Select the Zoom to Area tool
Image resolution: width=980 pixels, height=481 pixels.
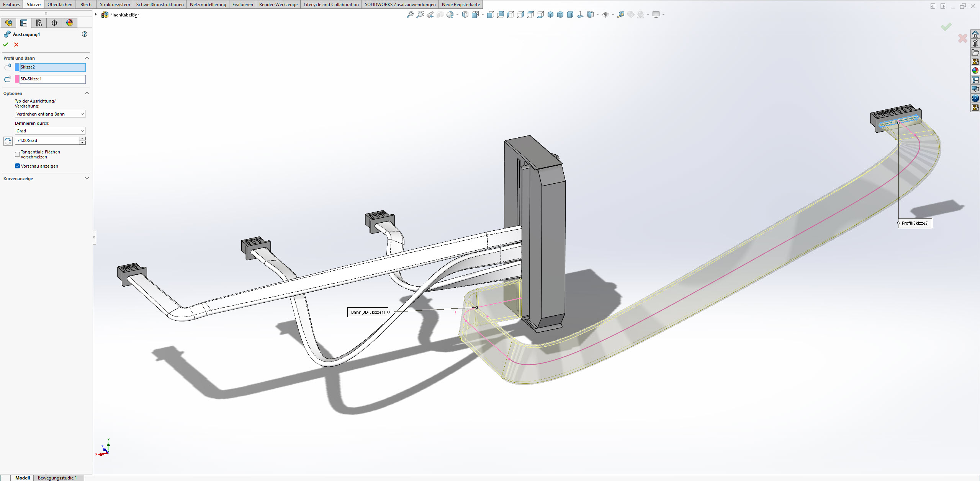tap(420, 15)
